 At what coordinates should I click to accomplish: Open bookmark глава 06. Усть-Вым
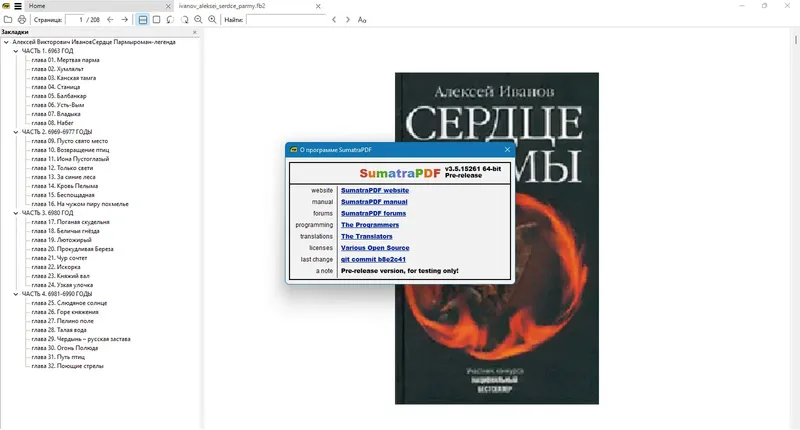point(58,105)
